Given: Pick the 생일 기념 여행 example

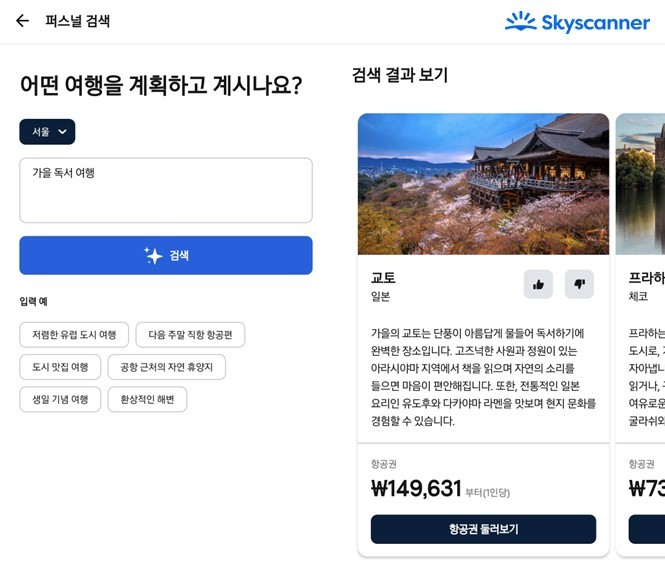Looking at the screenshot, I should tap(59, 399).
